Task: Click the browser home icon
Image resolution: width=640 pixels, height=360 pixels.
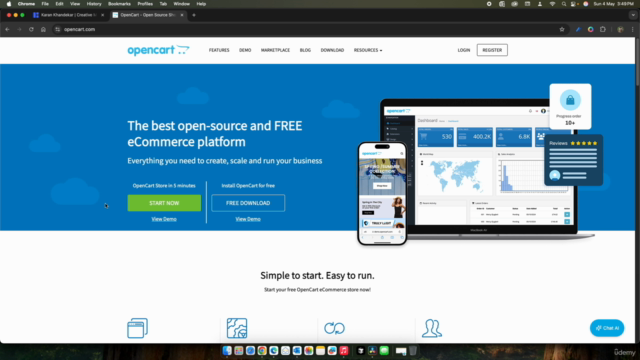Action: click(x=43, y=29)
